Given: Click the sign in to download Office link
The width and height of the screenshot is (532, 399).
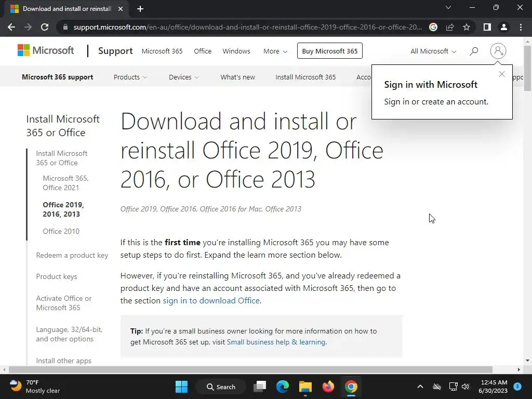Looking at the screenshot, I should [211, 301].
